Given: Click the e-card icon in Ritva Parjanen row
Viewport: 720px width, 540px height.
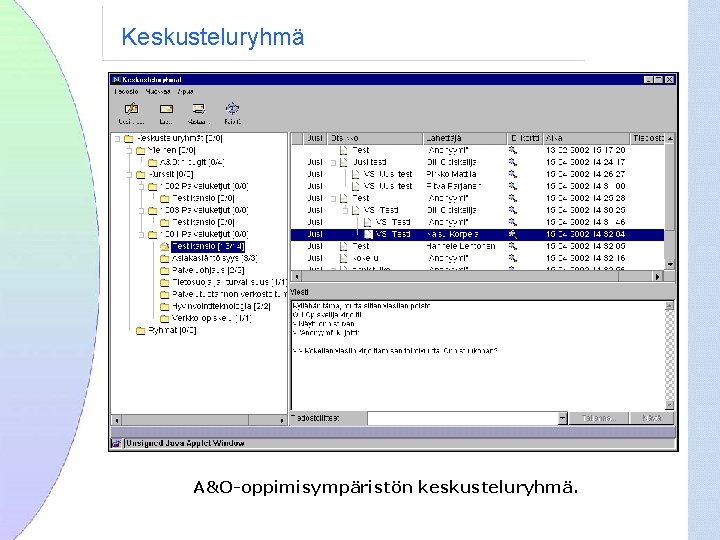Looking at the screenshot, I should coord(512,186).
